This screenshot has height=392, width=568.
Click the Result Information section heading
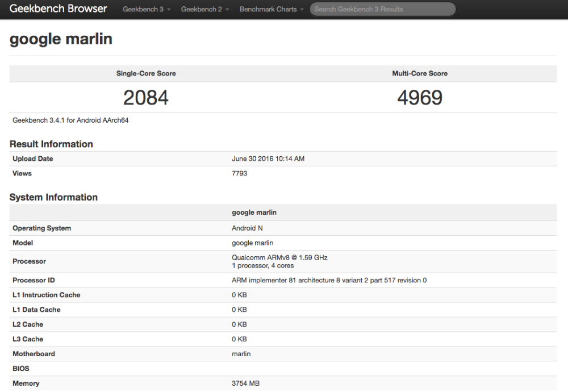click(51, 144)
